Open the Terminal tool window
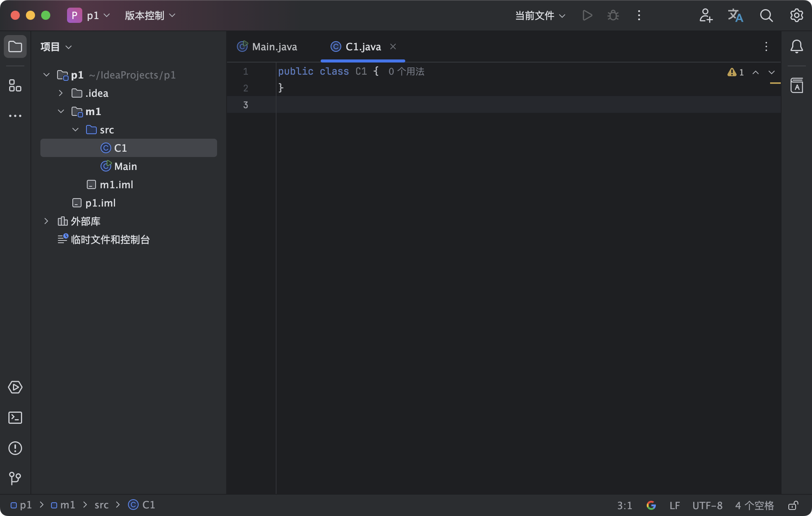The width and height of the screenshot is (812, 516). point(15,418)
